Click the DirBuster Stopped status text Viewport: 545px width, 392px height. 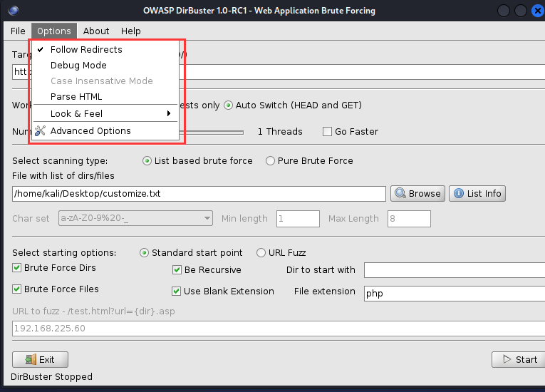click(51, 377)
